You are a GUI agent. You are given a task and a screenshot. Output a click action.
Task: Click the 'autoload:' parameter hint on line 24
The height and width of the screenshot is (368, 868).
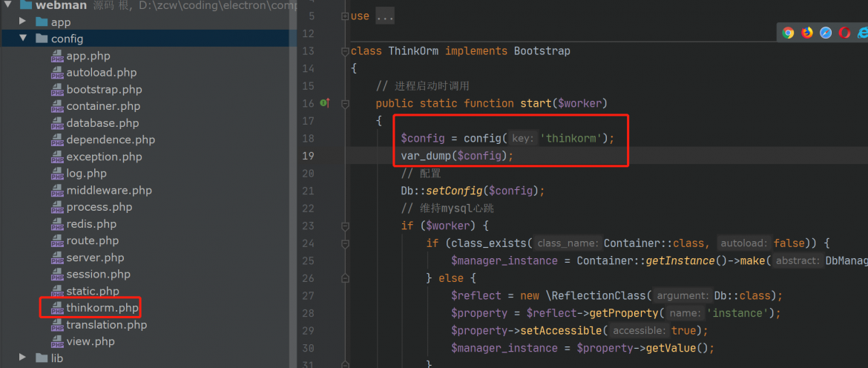click(745, 243)
